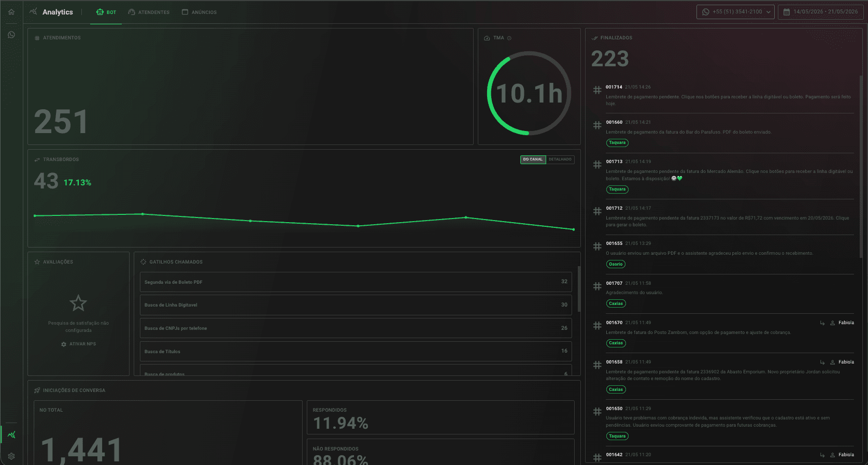Open the phone number dropdown +55 (51) 3541-2100
The height and width of the screenshot is (465, 868).
point(735,12)
